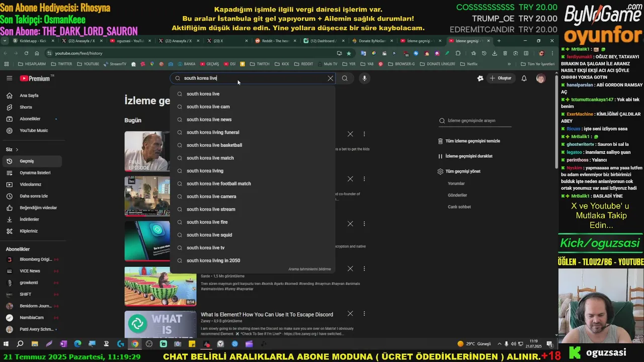Open options menu for FULL EPISODE video
The width and height of the screenshot is (644, 362).
tap(364, 134)
